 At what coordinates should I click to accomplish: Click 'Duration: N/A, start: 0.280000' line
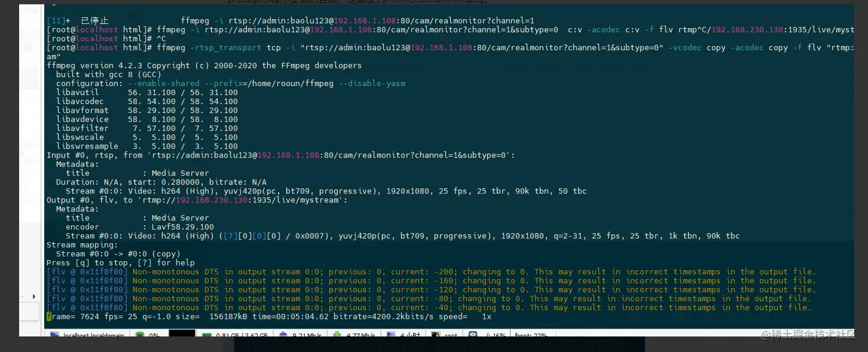pos(161,182)
